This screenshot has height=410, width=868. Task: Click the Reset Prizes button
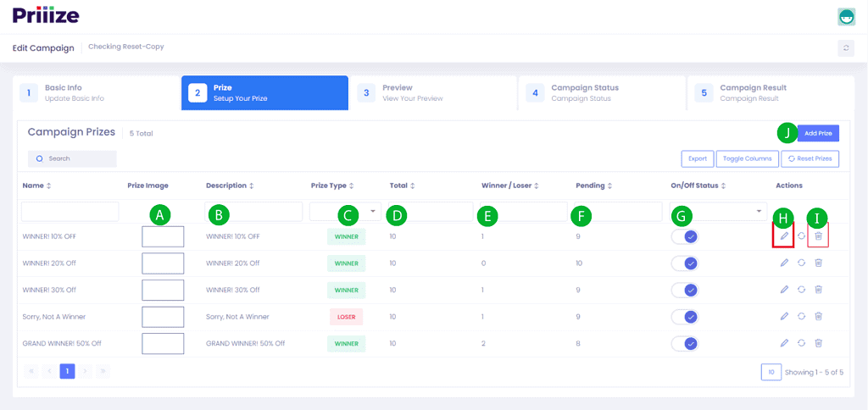point(810,158)
